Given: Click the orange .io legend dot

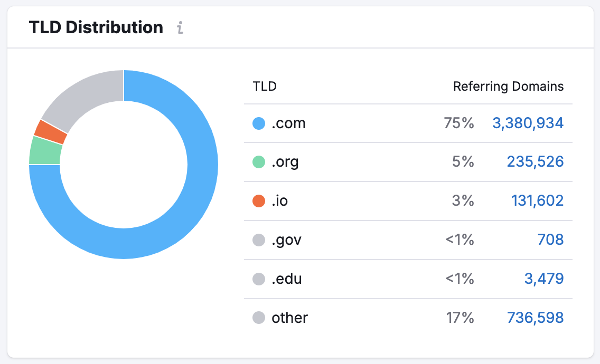Looking at the screenshot, I should 258,200.
